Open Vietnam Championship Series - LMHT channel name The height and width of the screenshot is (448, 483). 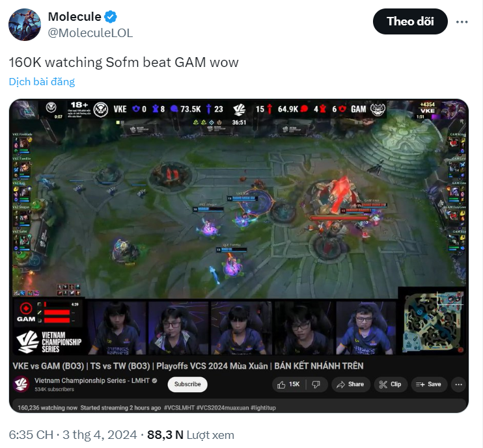click(92, 380)
